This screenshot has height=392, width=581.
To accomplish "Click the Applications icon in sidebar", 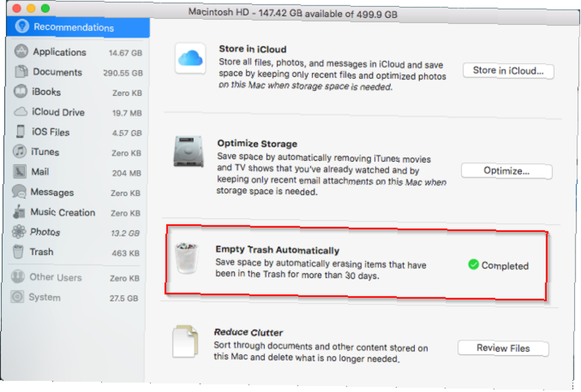I will point(21,51).
